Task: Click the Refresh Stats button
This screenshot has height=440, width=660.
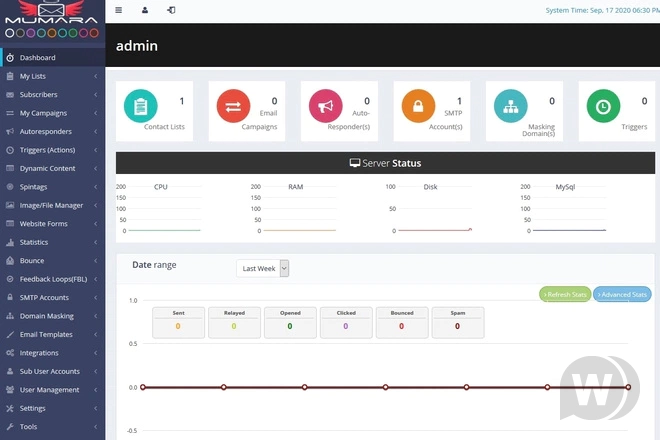Action: [x=565, y=294]
